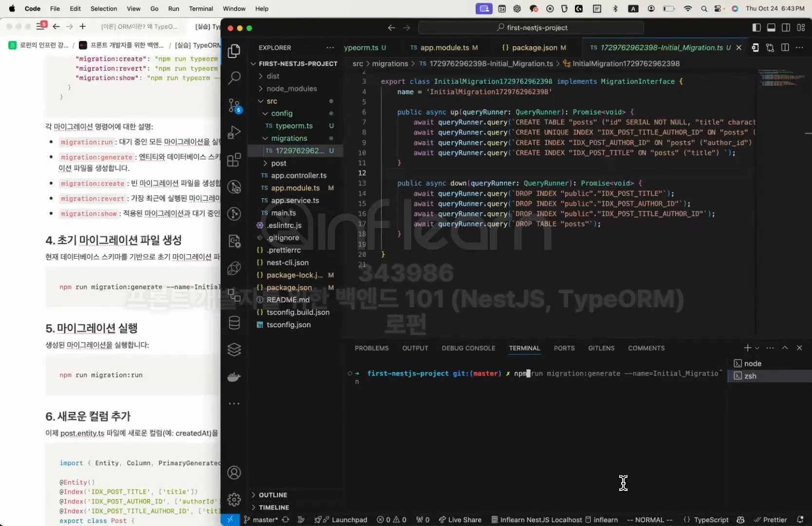The height and width of the screenshot is (526, 812).
Task: Open editor more actions ellipsis
Action: pos(799,48)
